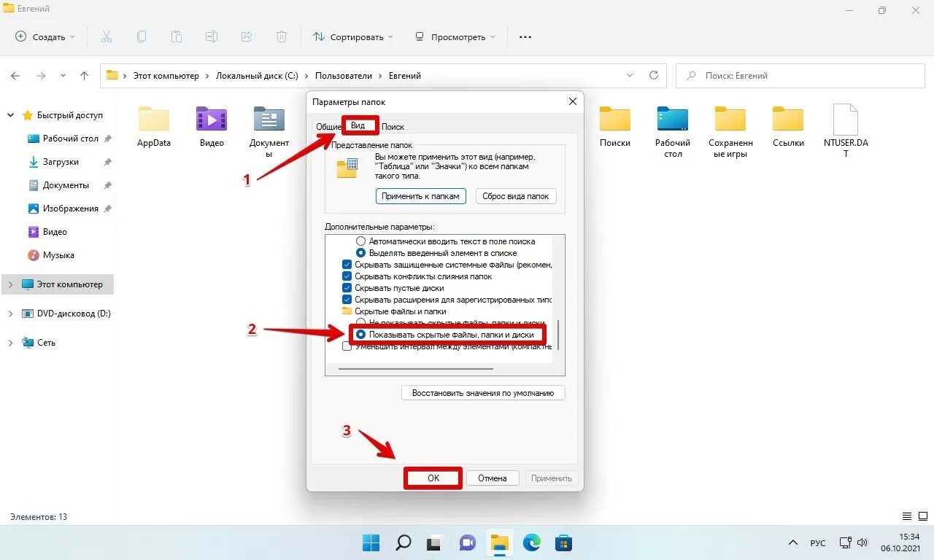The width and height of the screenshot is (934, 560).
Task: Go forward with the right arrow
Action: 41,75
